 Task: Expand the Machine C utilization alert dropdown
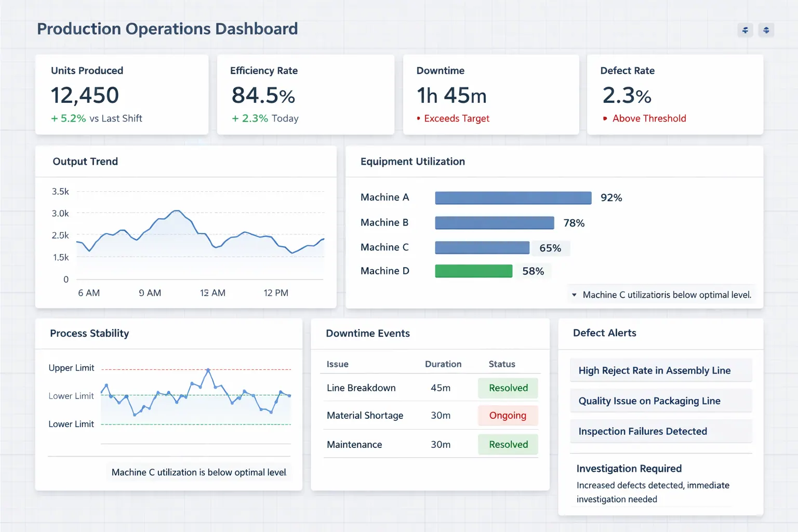pos(574,295)
